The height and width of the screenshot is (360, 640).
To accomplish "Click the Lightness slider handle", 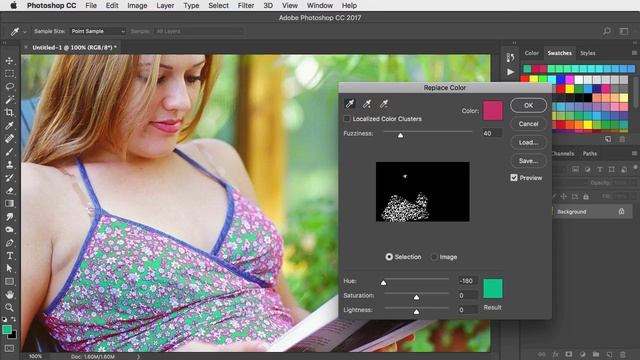I will (416, 311).
